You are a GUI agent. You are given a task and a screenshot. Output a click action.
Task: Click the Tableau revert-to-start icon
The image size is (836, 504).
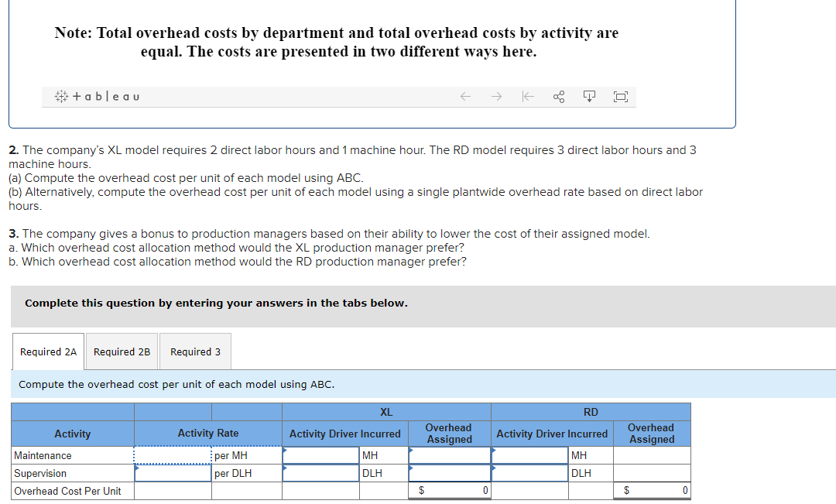click(528, 97)
